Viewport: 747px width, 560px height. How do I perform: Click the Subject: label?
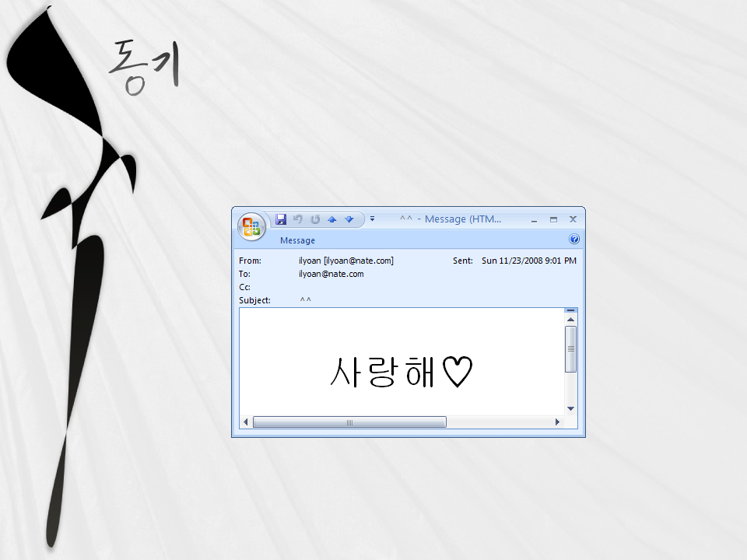coord(255,300)
